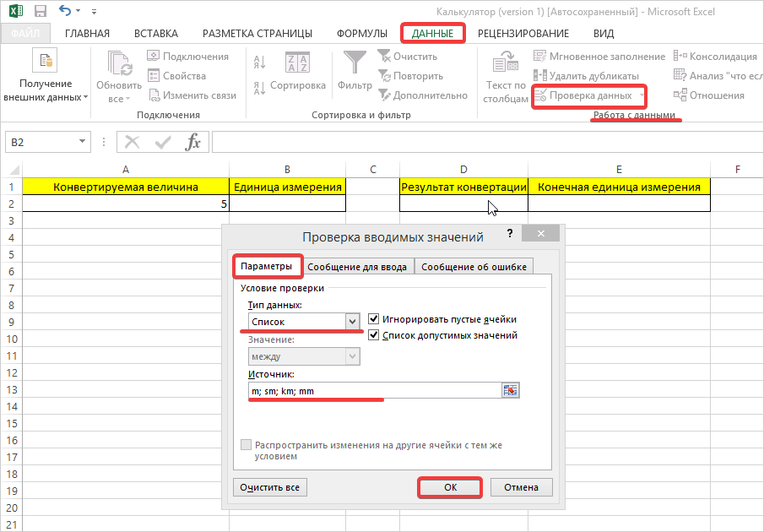Click the Save icon in quick access toolbar
The height and width of the screenshot is (532, 764).
click(x=40, y=12)
